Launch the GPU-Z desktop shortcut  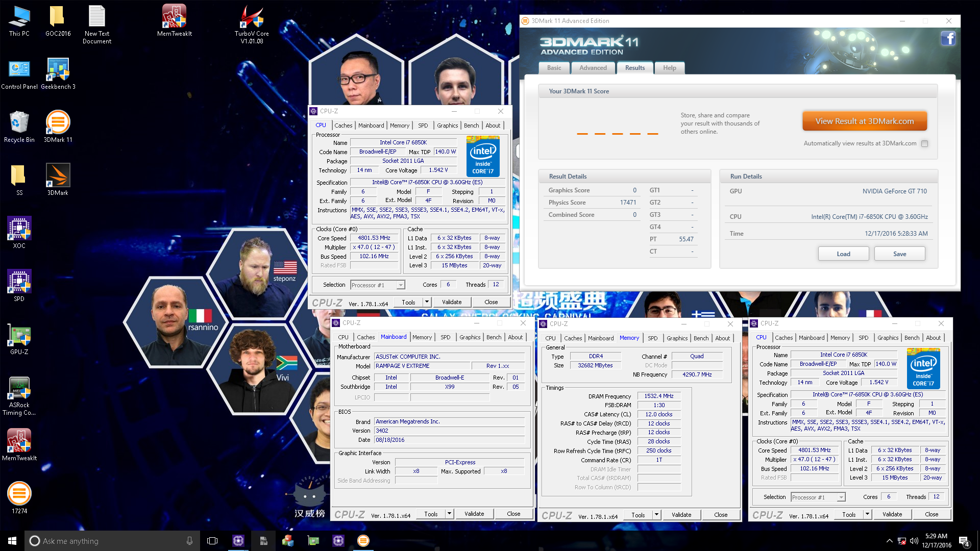point(19,339)
